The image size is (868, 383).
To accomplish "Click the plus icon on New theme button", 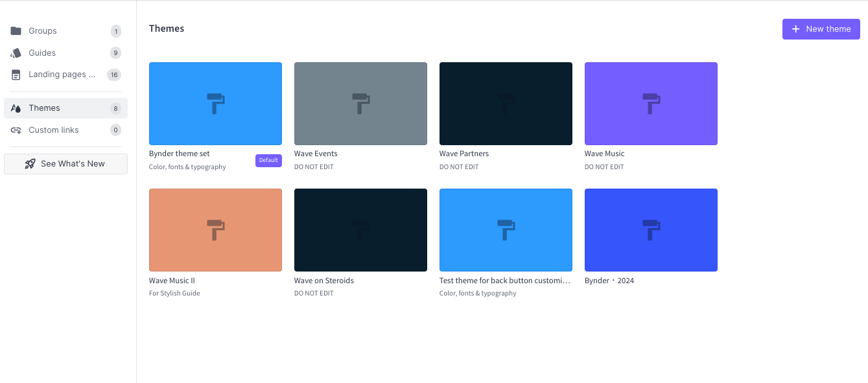I will point(796,29).
